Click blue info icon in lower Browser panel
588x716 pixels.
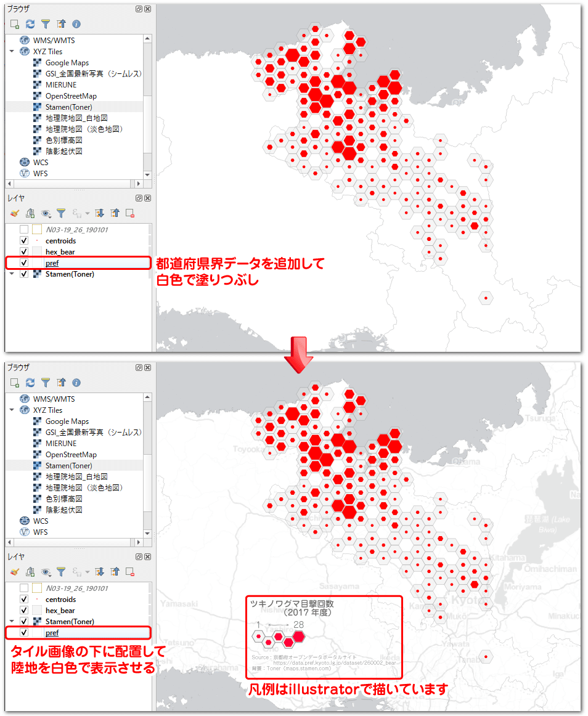pyautogui.click(x=76, y=382)
